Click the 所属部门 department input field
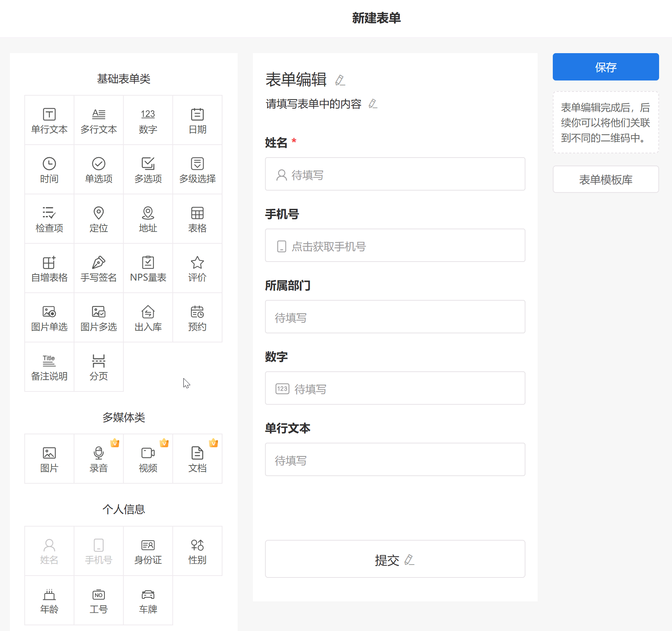This screenshot has width=672, height=631. (395, 317)
